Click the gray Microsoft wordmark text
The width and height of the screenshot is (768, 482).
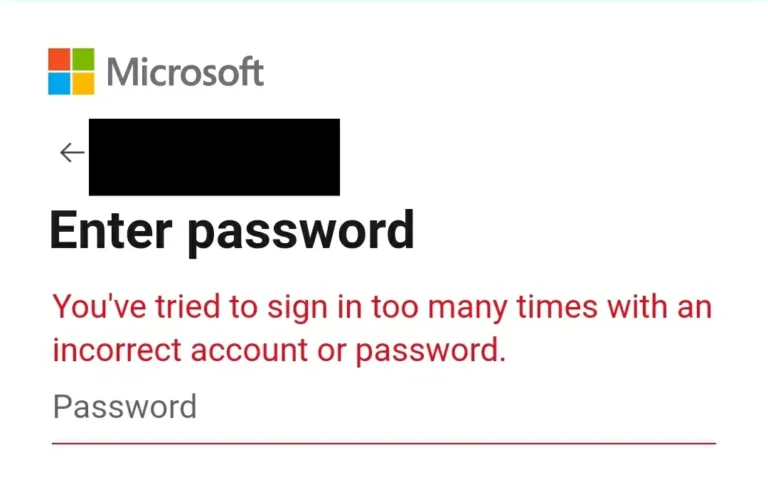coord(185,73)
